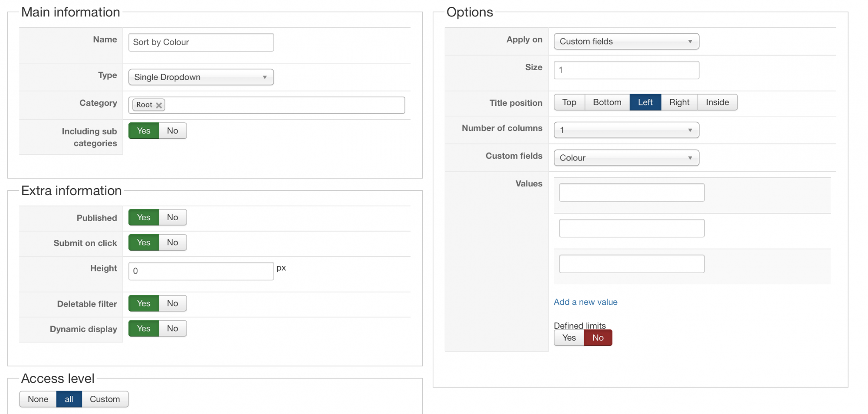
Task: Focus the Name text field
Action: pyautogui.click(x=201, y=42)
